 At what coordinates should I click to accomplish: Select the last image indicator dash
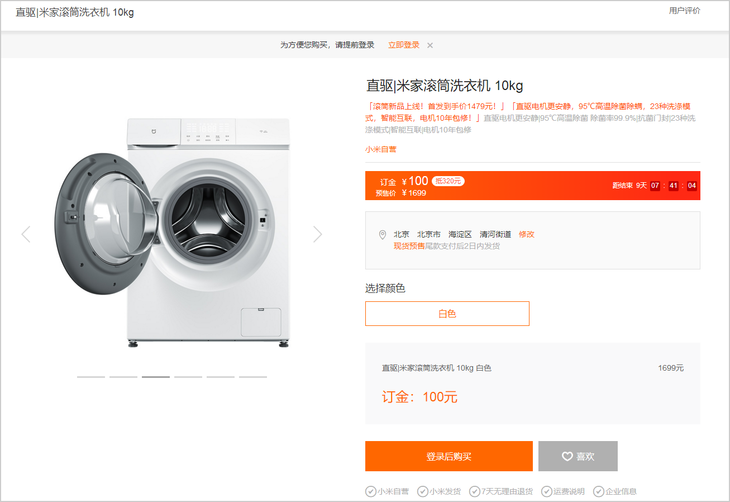(252, 377)
